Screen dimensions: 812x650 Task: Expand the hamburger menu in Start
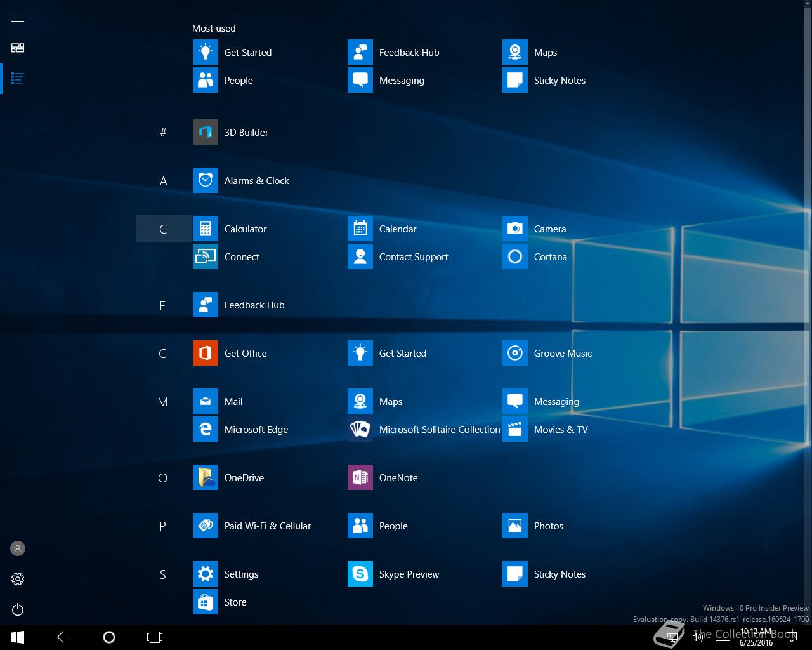point(18,18)
